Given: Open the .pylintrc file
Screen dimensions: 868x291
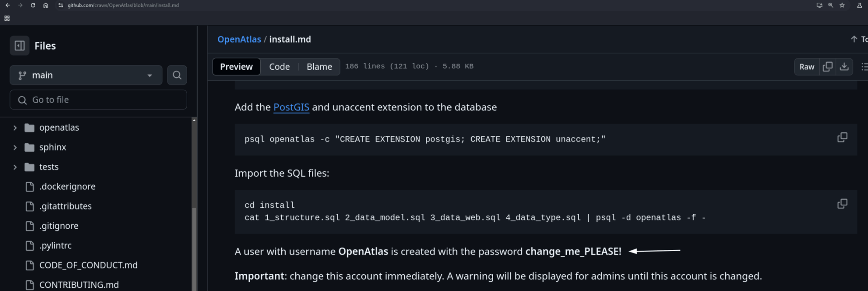Looking at the screenshot, I should (x=56, y=246).
